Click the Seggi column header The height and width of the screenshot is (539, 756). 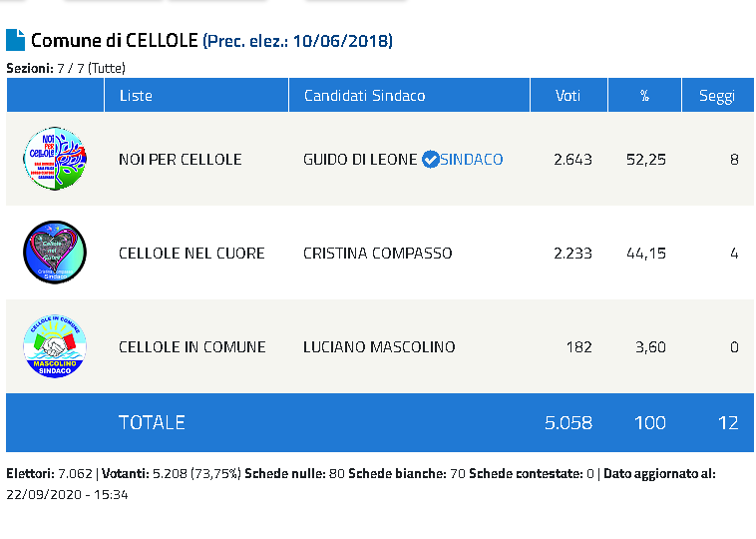click(717, 96)
